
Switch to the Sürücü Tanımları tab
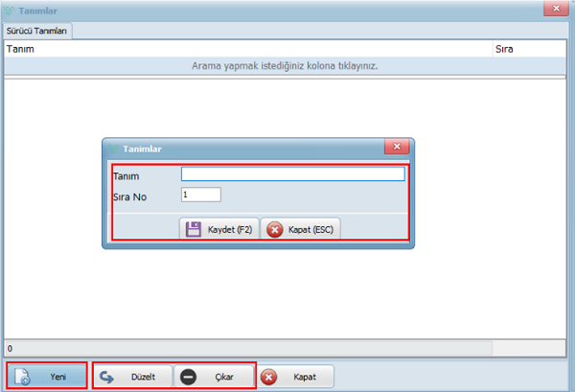click(37, 31)
